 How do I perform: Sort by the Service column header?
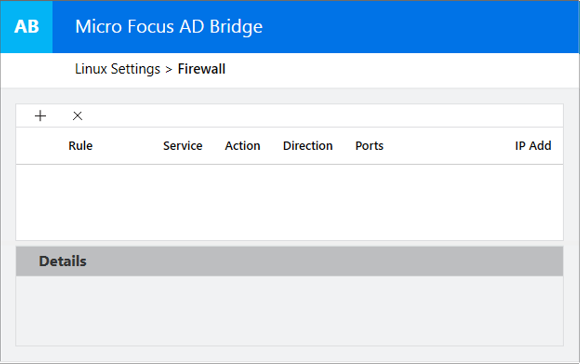183,146
